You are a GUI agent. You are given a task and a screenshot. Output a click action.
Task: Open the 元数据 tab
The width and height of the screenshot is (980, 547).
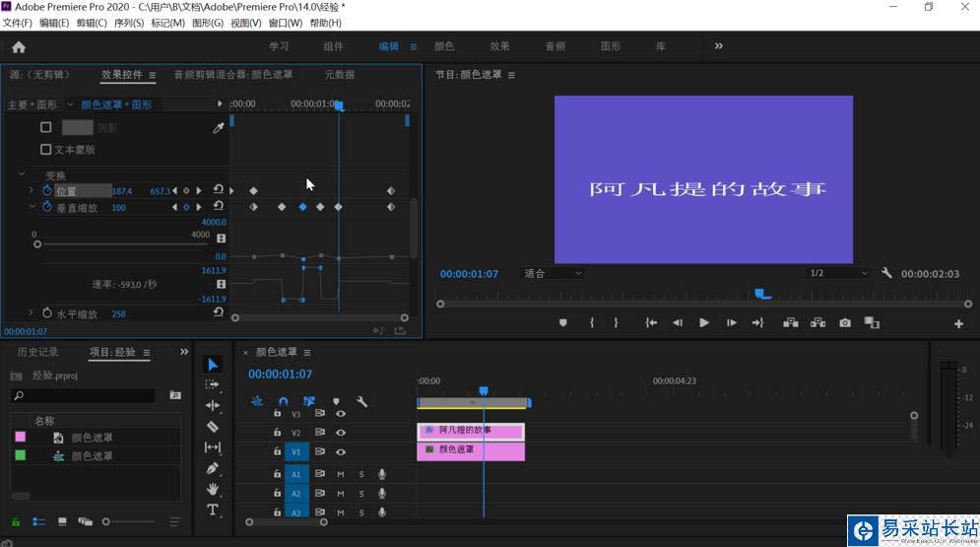point(340,74)
